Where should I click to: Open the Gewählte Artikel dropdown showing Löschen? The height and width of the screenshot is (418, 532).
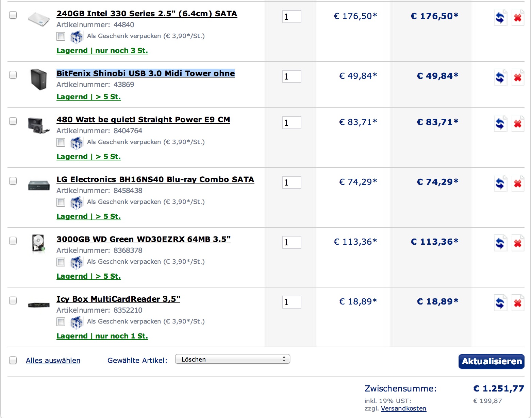tap(233, 359)
